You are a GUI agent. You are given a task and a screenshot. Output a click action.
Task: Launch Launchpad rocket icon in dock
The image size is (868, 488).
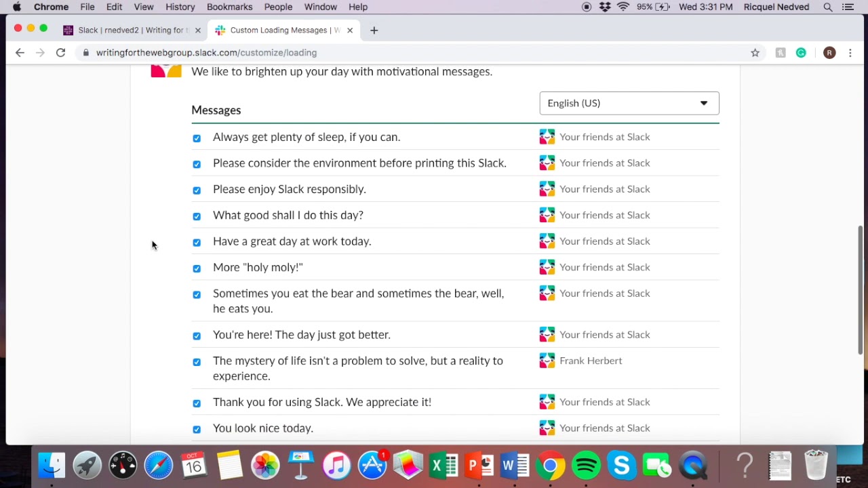[87, 466]
